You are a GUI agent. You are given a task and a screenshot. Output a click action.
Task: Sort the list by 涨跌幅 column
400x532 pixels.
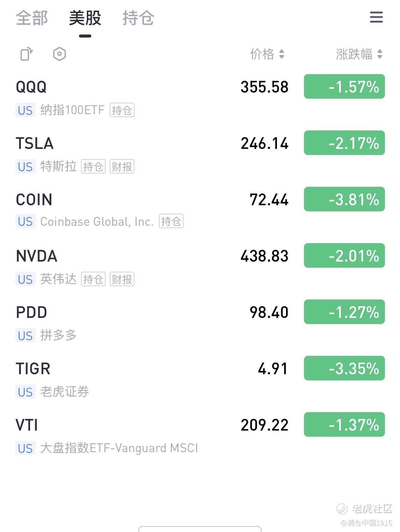click(359, 54)
